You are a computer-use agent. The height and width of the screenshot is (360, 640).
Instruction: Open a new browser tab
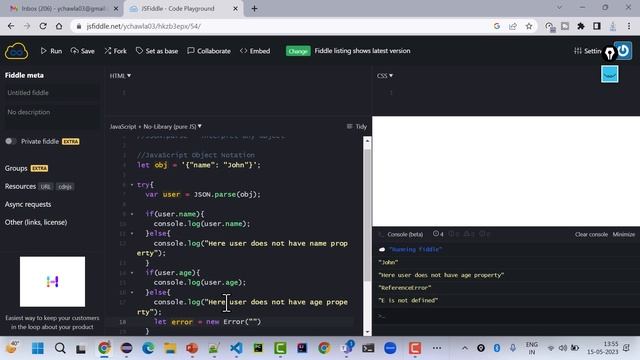pos(254,9)
